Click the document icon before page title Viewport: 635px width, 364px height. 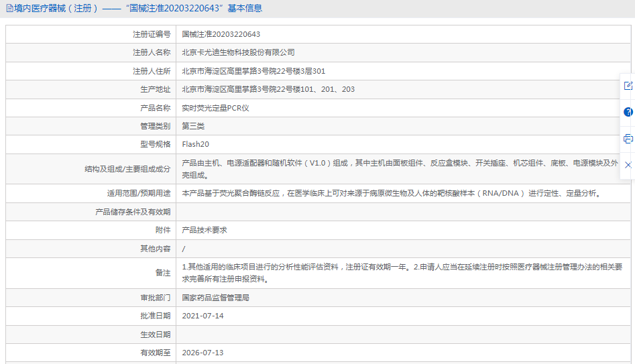9,8
